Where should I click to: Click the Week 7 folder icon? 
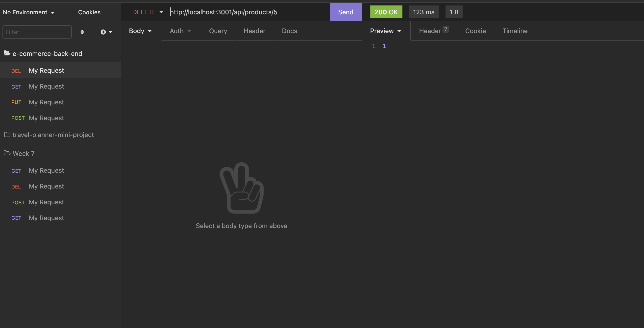click(x=7, y=153)
